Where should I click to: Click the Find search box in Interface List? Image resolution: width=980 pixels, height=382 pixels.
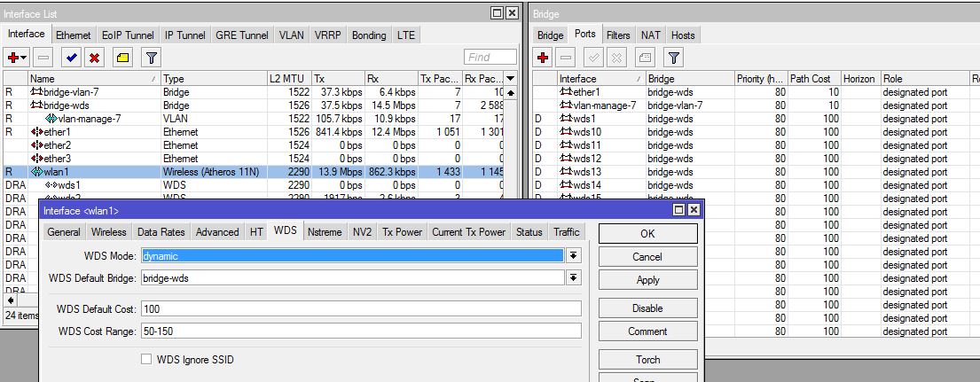coord(490,58)
